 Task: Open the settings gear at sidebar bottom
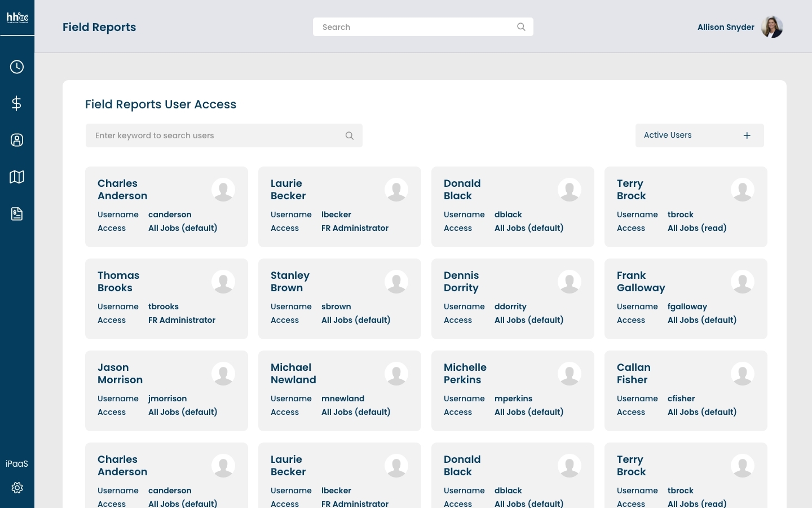click(17, 488)
